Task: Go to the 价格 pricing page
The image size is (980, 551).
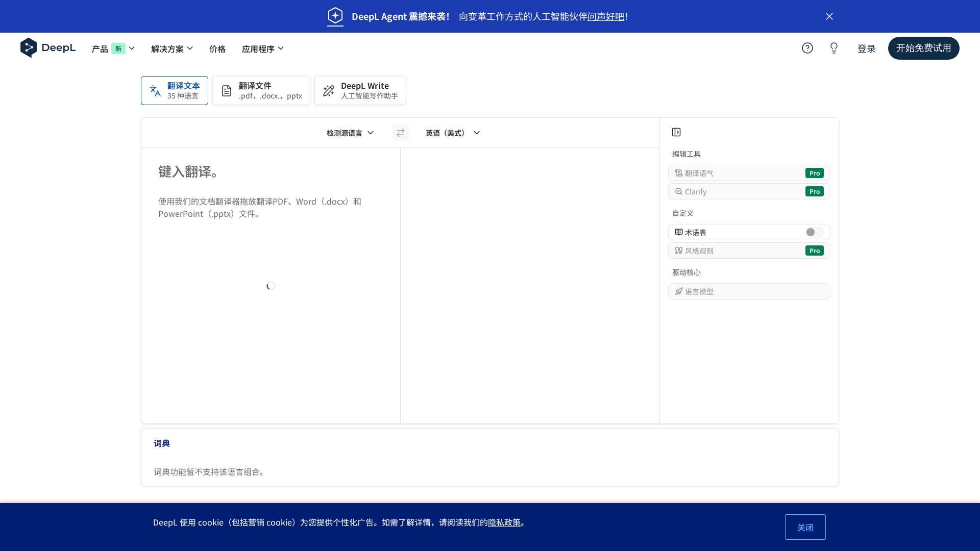Action: point(217,48)
